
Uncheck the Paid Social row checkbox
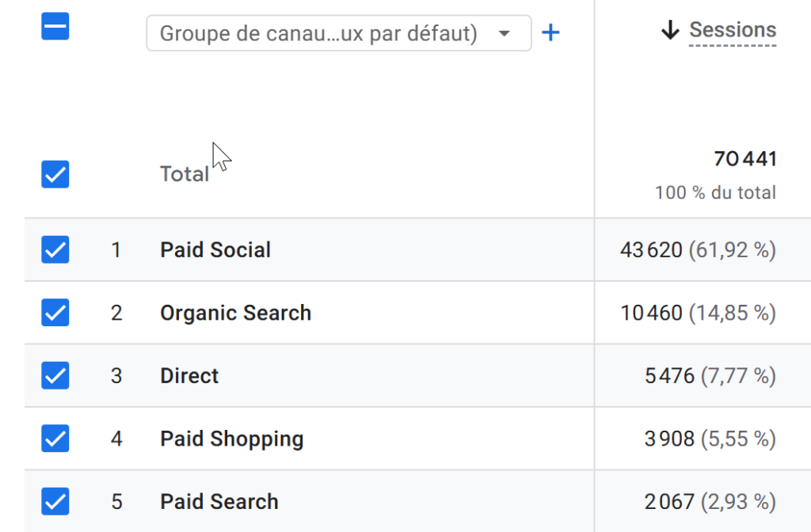point(55,249)
